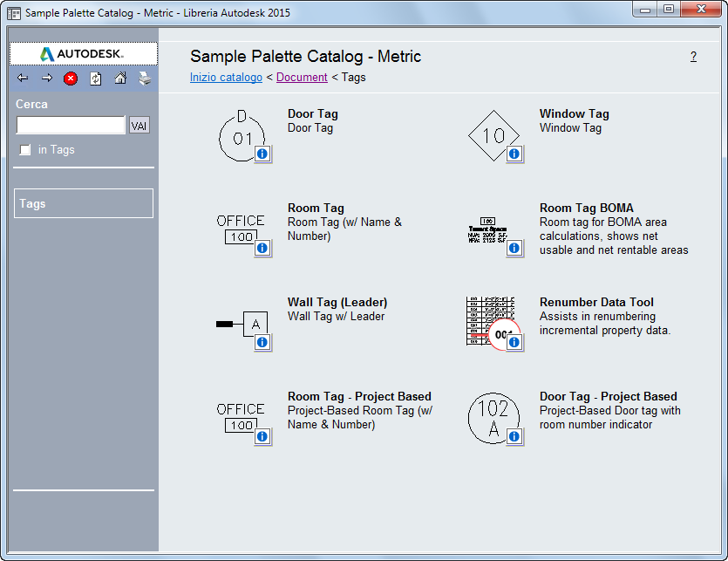Click the 'Door Tag' bold title
Screen dimensions: 728x561
click(x=313, y=114)
